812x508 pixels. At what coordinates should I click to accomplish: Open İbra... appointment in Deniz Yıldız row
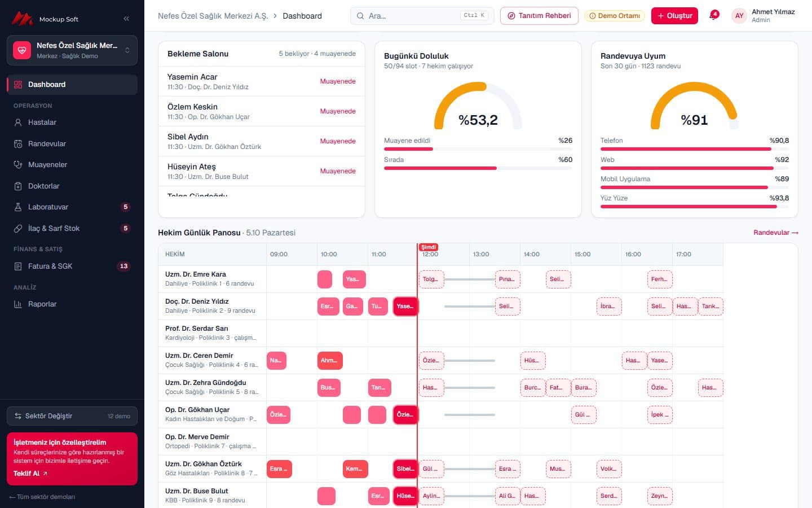click(x=609, y=306)
